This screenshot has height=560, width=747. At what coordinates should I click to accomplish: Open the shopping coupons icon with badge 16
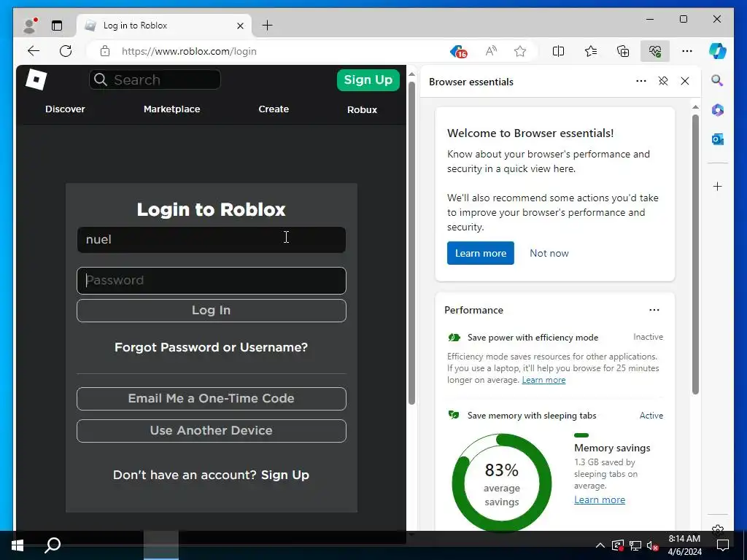[458, 51]
